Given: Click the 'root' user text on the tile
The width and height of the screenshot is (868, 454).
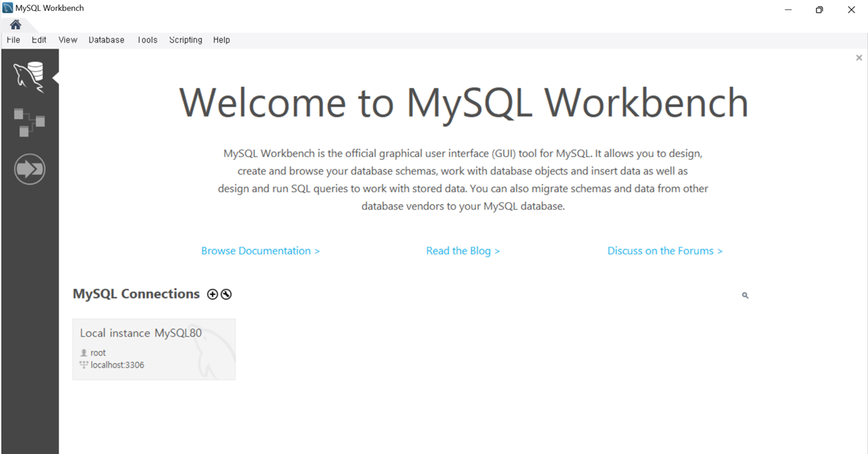Looking at the screenshot, I should pos(98,353).
